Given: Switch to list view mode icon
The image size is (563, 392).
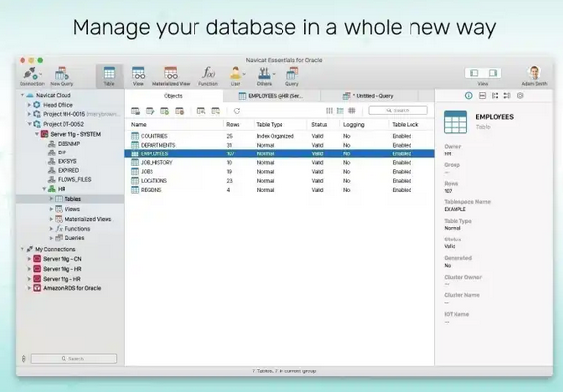Looking at the screenshot, I should click(329, 110).
